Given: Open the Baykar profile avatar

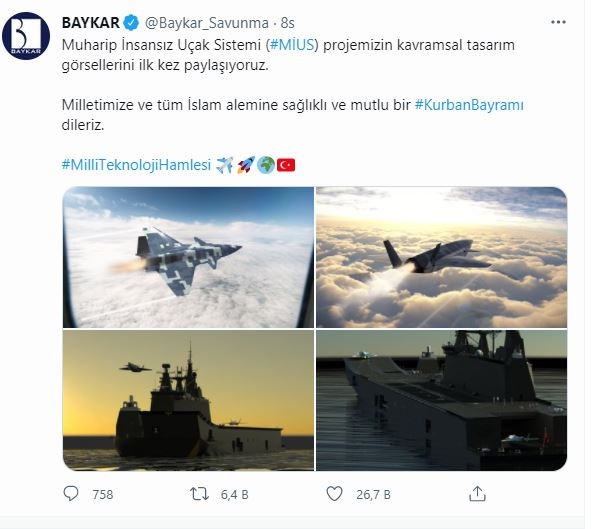Looking at the screenshot, I should pyautogui.click(x=26, y=36).
